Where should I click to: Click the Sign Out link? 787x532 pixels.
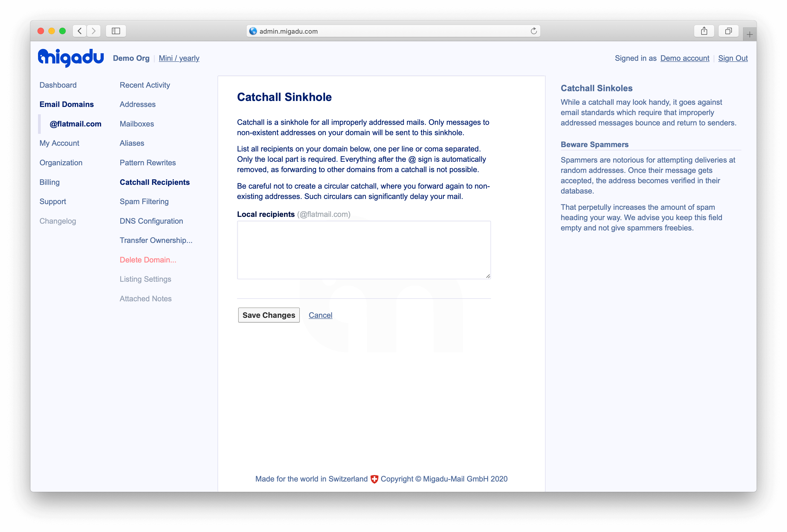(732, 58)
